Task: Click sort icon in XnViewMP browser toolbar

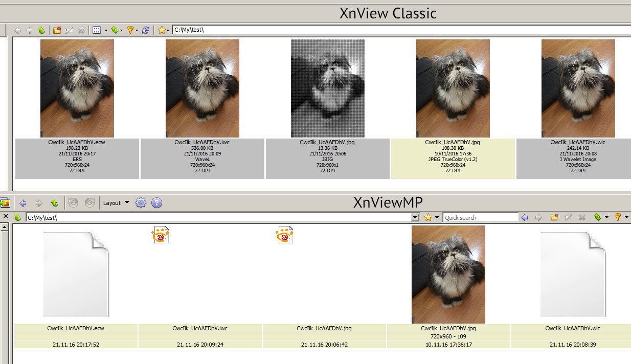Action: click(597, 217)
